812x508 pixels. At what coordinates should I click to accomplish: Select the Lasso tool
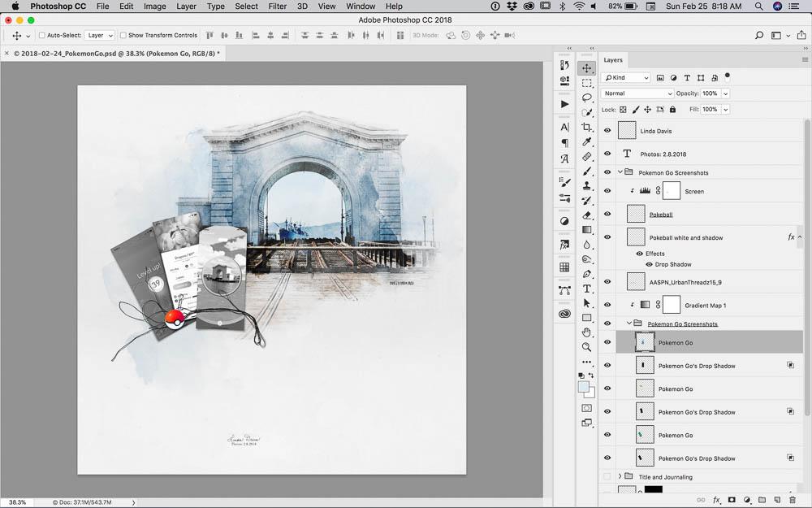click(586, 98)
